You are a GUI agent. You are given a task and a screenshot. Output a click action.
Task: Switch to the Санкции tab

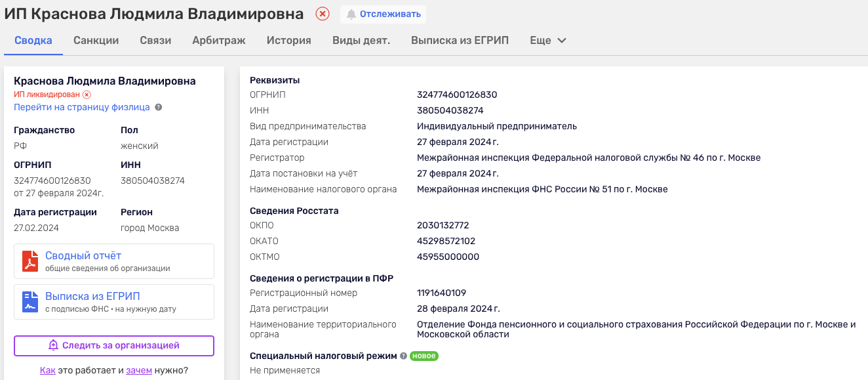tap(96, 40)
